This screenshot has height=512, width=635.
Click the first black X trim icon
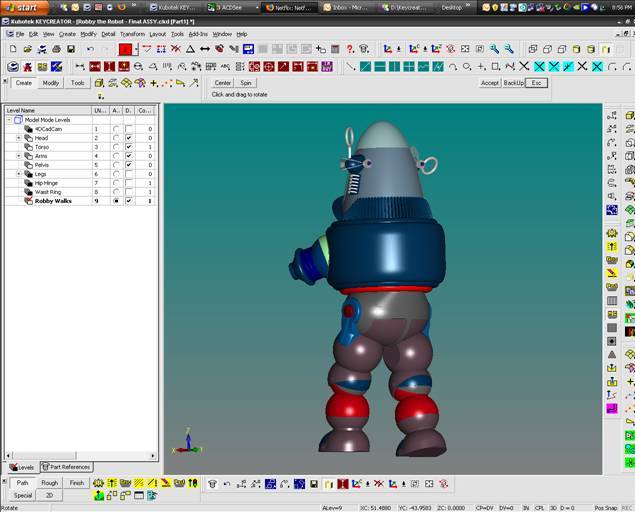[x=524, y=66]
